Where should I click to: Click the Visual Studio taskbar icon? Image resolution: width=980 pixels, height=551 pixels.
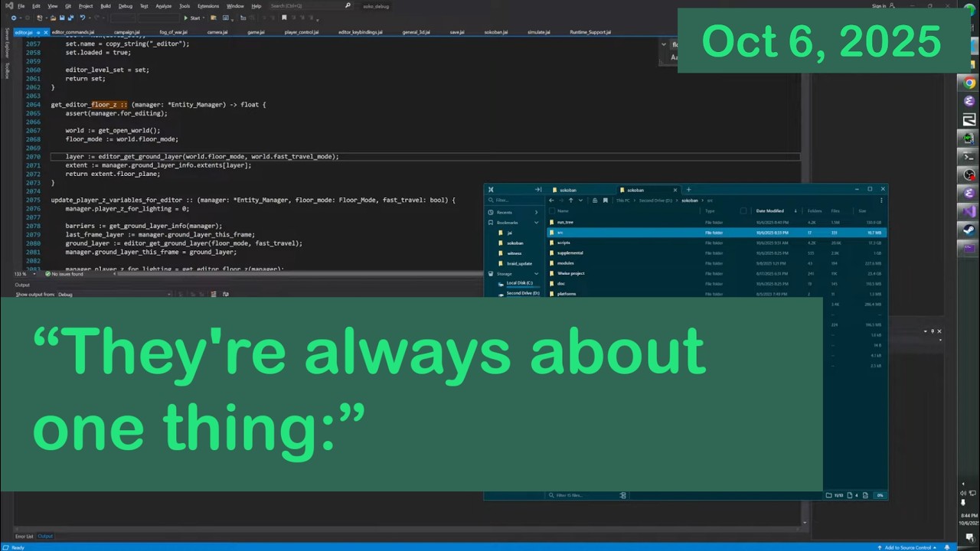[x=969, y=211]
